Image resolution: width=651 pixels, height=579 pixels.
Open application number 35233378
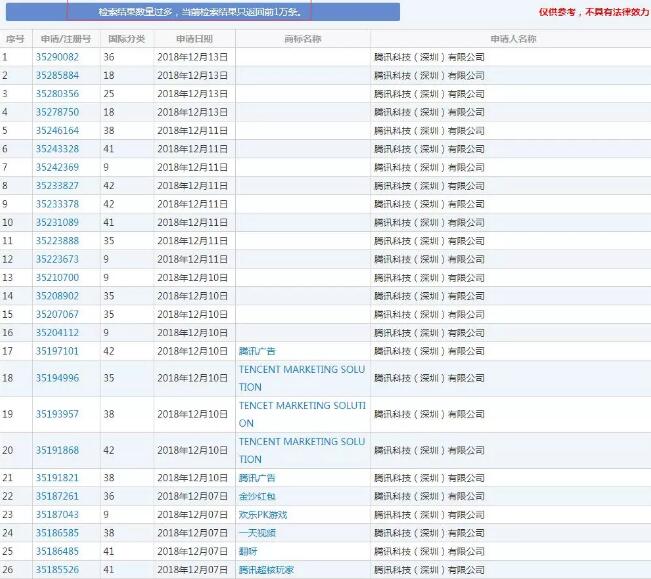(x=57, y=204)
